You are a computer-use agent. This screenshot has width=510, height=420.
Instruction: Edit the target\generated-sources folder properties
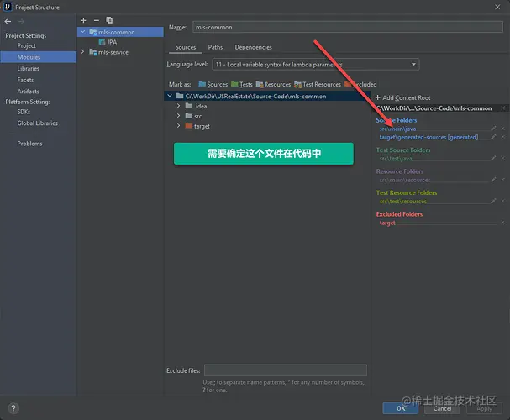click(x=493, y=137)
